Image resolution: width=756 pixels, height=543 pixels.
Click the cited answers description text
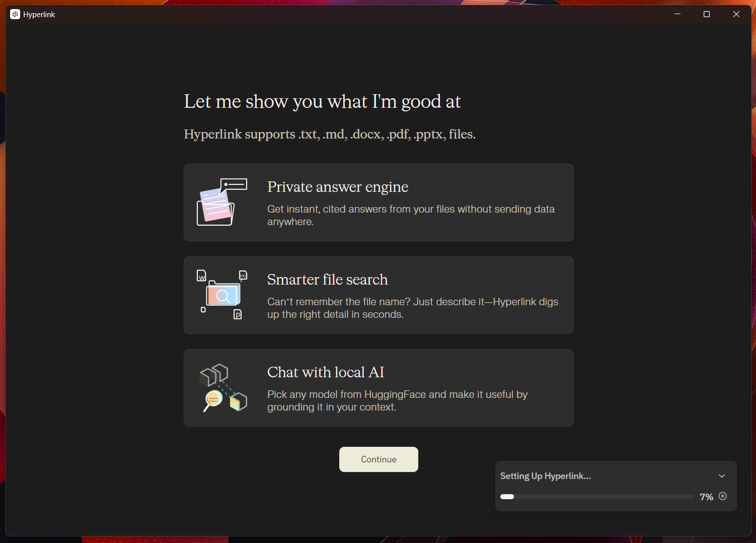click(x=410, y=215)
